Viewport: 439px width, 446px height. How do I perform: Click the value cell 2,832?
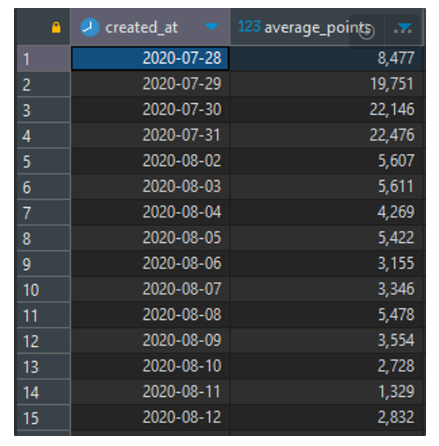click(327, 418)
